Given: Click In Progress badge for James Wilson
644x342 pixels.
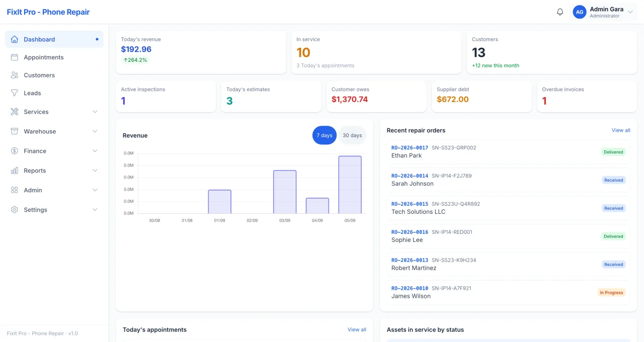Looking at the screenshot, I should tap(612, 293).
